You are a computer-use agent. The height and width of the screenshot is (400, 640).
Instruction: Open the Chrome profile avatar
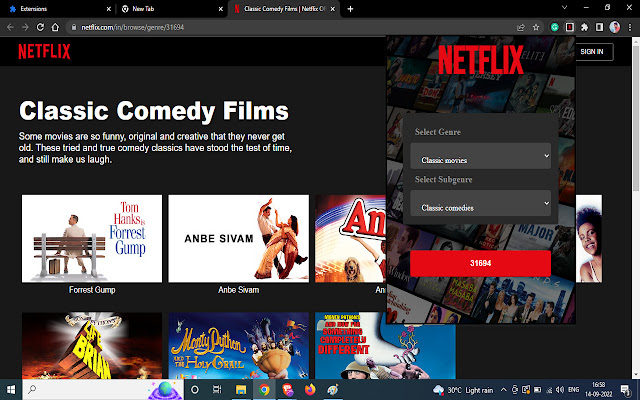[614, 27]
